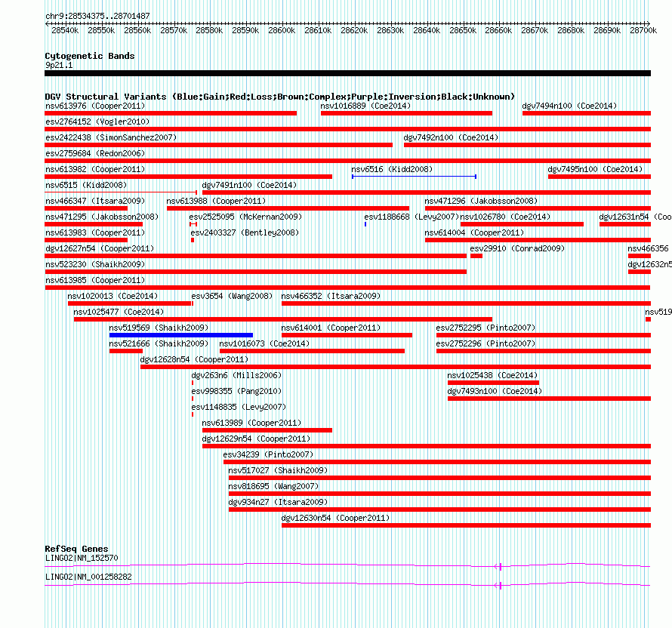Select dgv7491n100 (Coe2014) variant
The height and width of the screenshot is (628, 672).
[427, 192]
